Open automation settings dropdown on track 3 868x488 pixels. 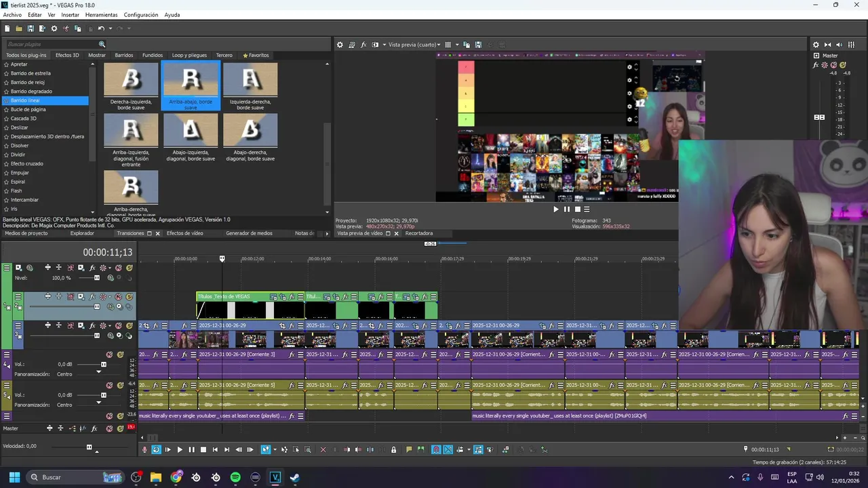coord(110,326)
